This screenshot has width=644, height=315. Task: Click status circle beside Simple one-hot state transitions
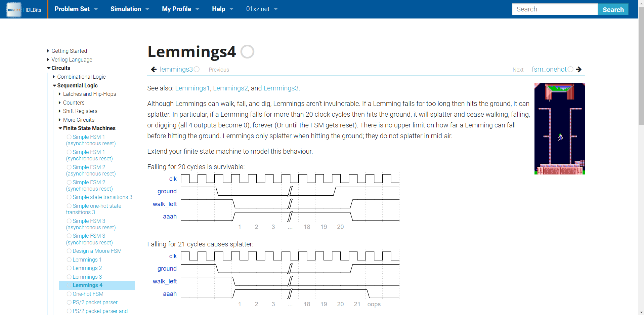tap(69, 206)
